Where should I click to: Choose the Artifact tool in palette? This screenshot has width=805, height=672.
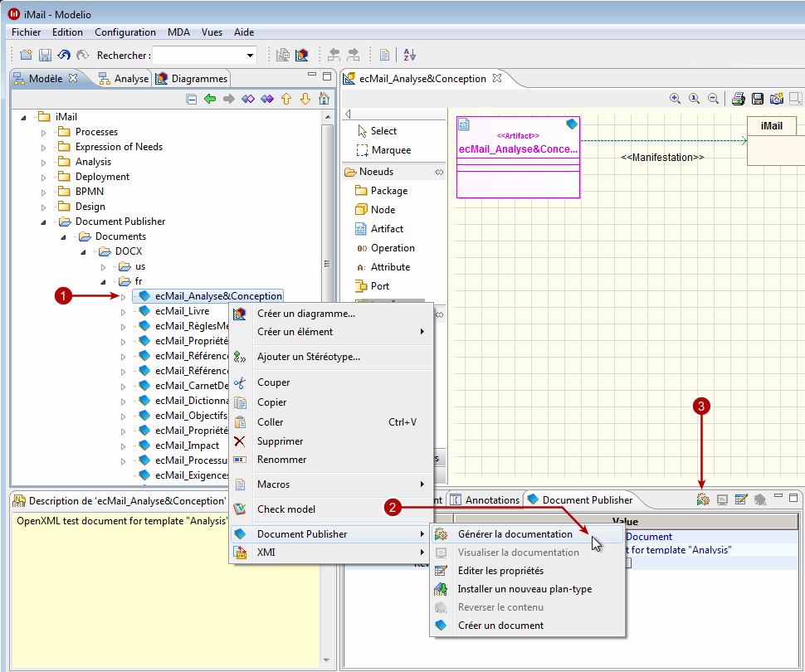click(379, 228)
